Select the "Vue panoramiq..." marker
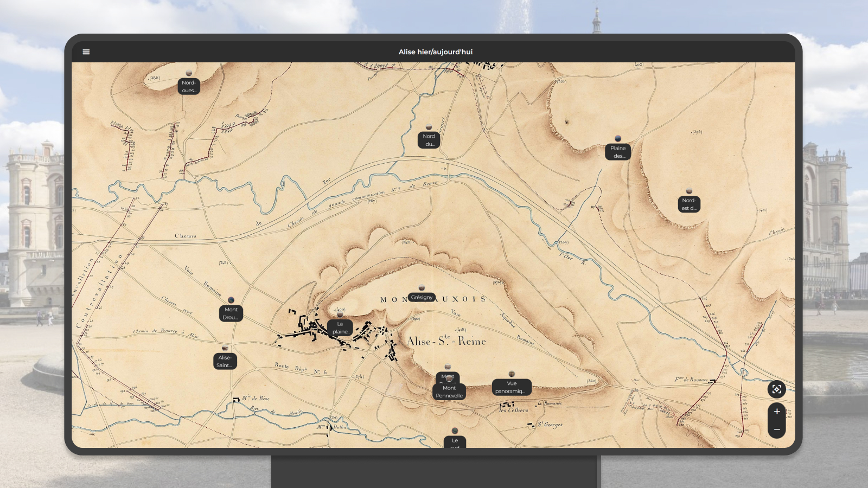Screen dimensions: 868x488 point(512,387)
